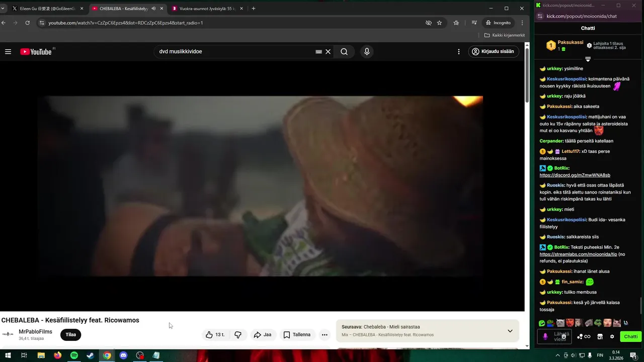Search Chrome tabs dropdown arrow
Viewport: 644px width, 362px height.
(3, 9)
